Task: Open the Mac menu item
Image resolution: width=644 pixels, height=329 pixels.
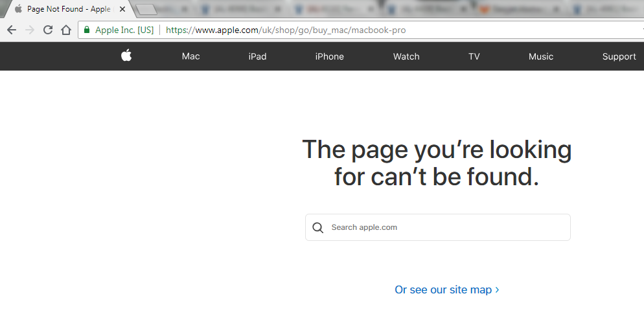Action: click(x=191, y=57)
